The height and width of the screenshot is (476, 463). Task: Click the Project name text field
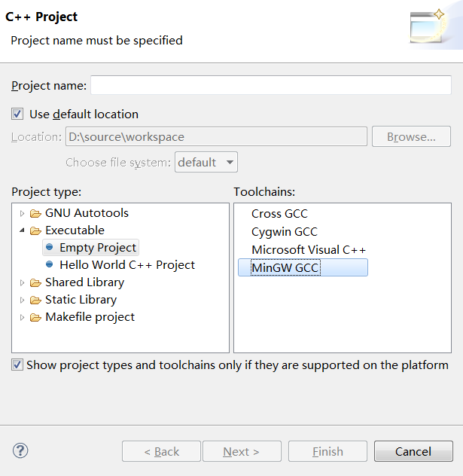[x=270, y=86]
